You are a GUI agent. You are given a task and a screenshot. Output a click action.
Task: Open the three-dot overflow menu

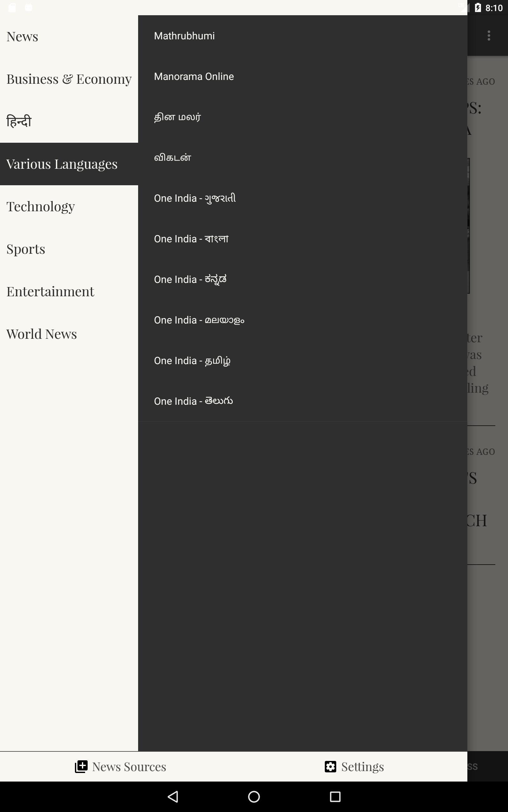pyautogui.click(x=489, y=36)
